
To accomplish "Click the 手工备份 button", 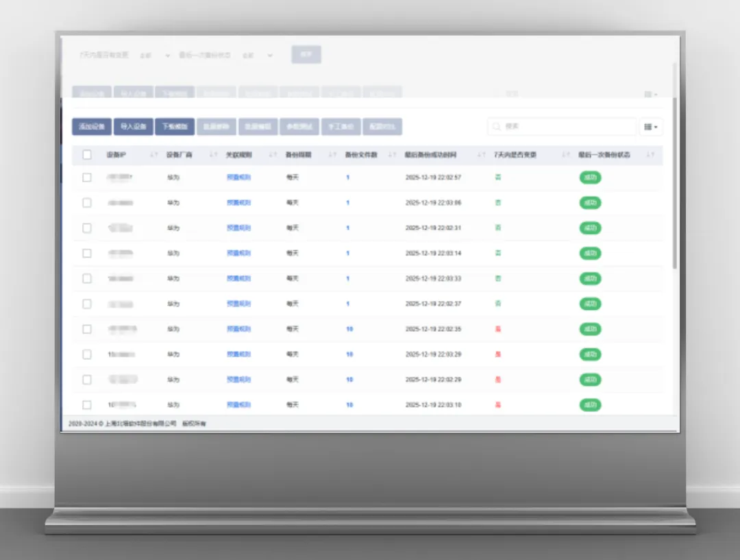I will point(341,127).
